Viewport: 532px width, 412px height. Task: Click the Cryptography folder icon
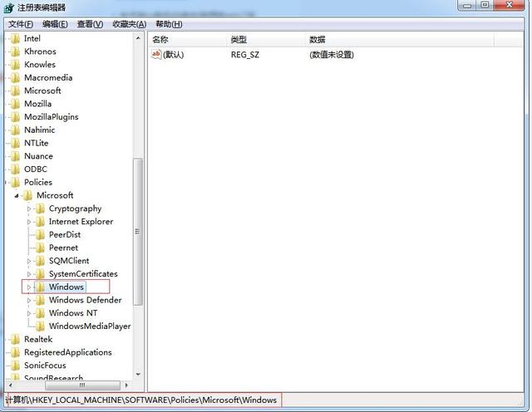coord(40,208)
